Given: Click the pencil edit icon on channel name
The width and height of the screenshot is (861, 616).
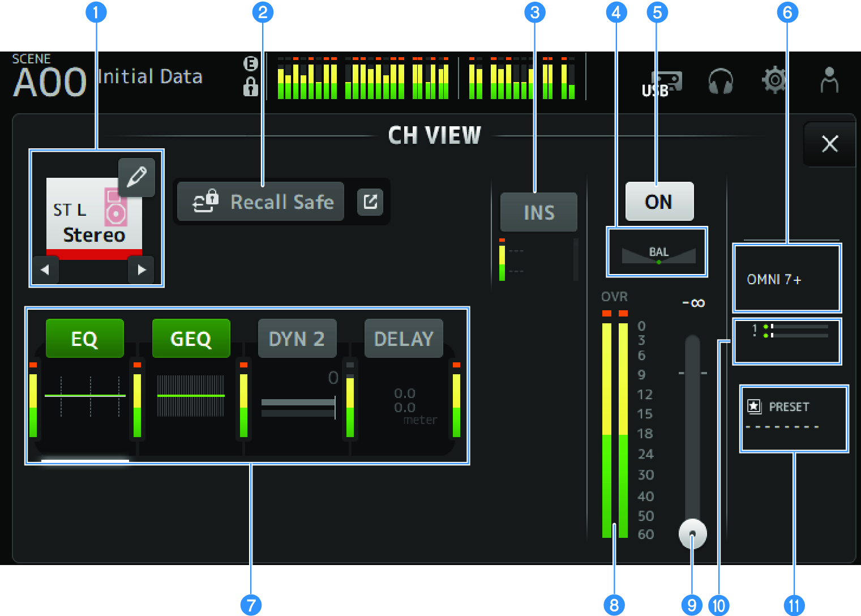Looking at the screenshot, I should click(136, 177).
